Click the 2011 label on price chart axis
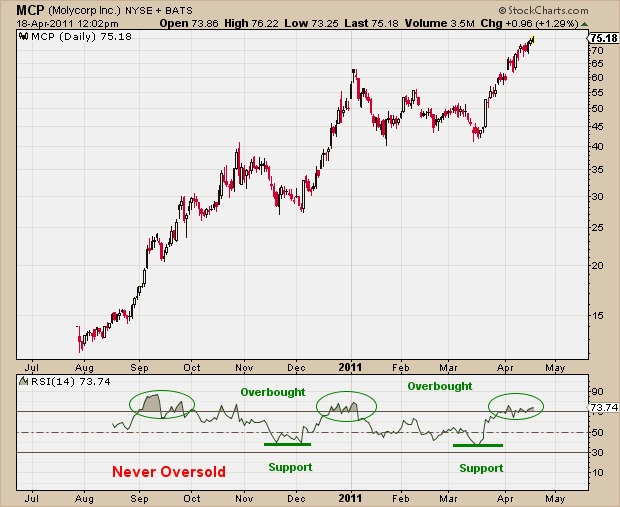The width and height of the screenshot is (620, 507). 350,367
